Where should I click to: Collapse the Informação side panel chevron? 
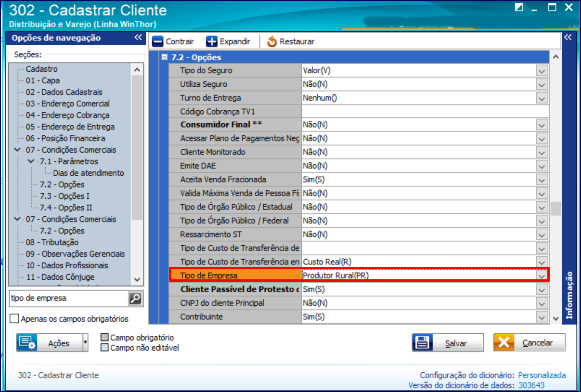pos(568,38)
